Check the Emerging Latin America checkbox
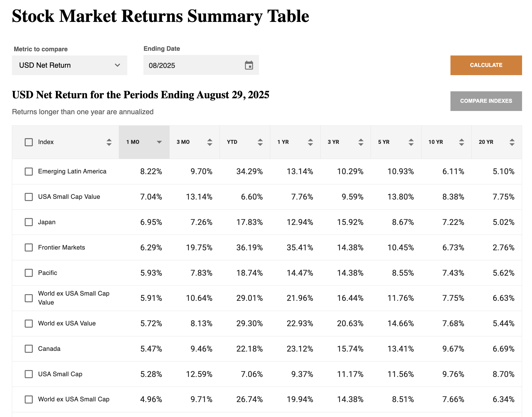532x417 pixels. click(x=29, y=171)
